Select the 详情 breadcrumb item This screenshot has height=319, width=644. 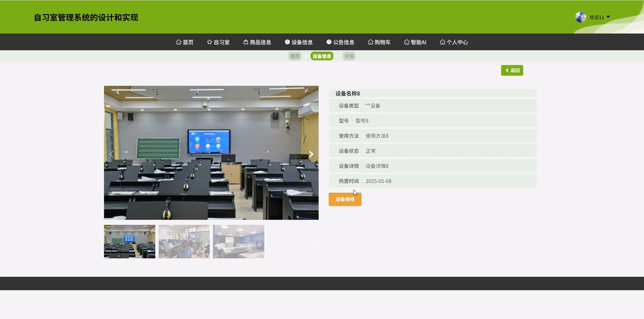(x=349, y=56)
